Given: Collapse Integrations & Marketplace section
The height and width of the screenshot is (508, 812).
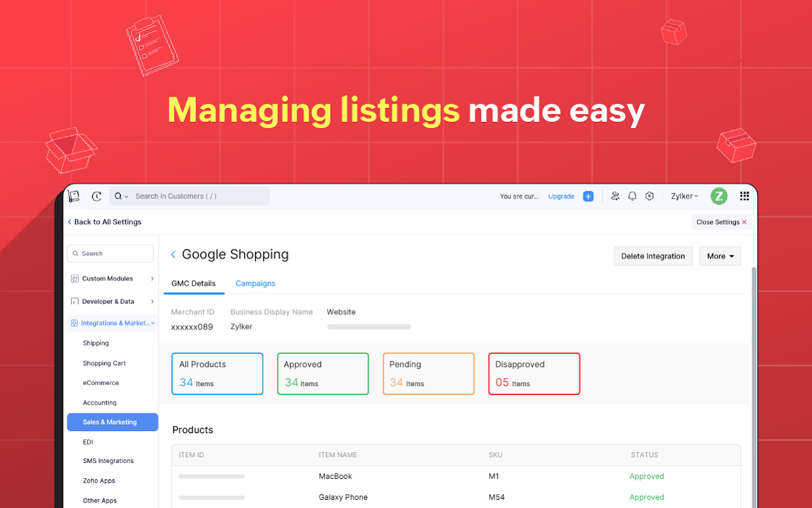Looking at the screenshot, I should click(x=153, y=323).
